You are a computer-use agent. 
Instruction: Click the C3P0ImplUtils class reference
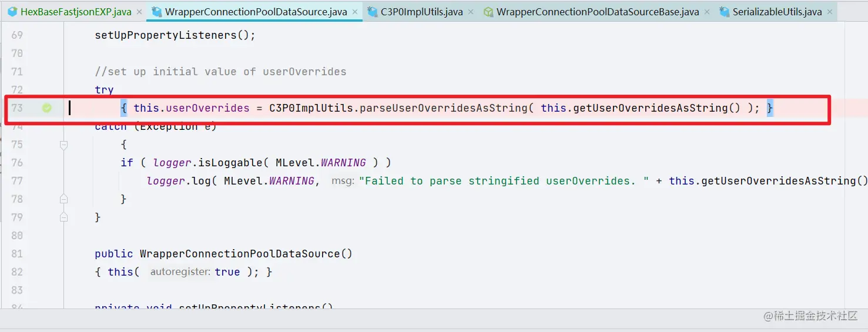pos(311,108)
